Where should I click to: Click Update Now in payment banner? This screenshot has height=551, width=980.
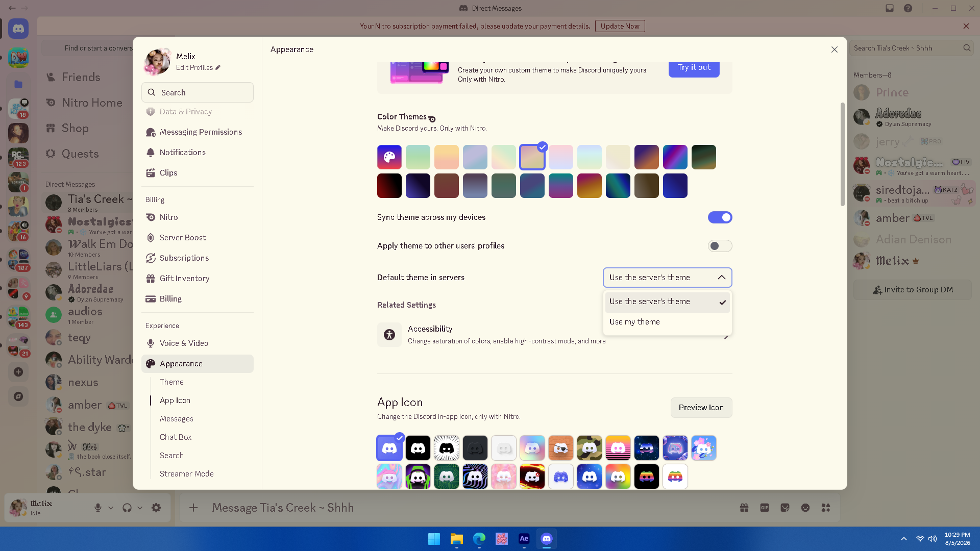(620, 26)
